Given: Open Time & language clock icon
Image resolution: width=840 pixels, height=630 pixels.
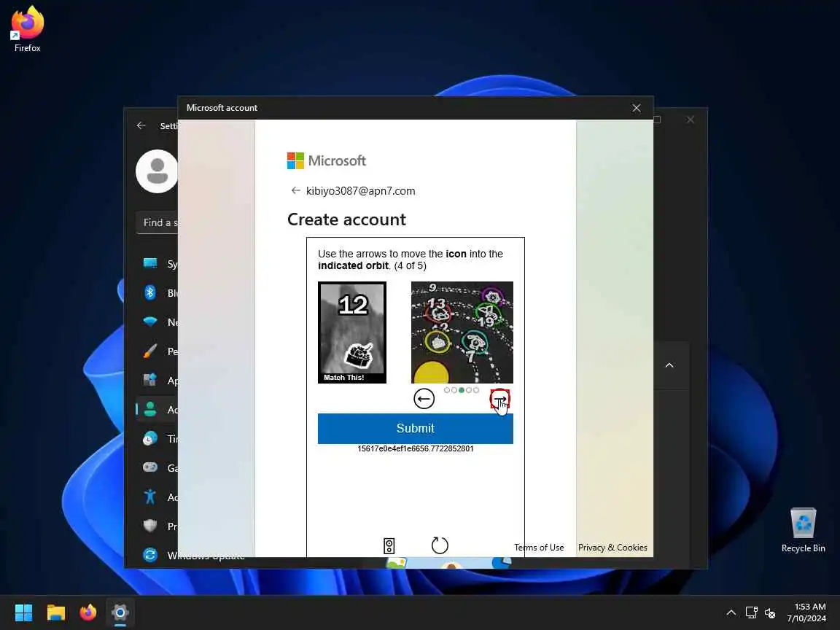Looking at the screenshot, I should (150, 439).
